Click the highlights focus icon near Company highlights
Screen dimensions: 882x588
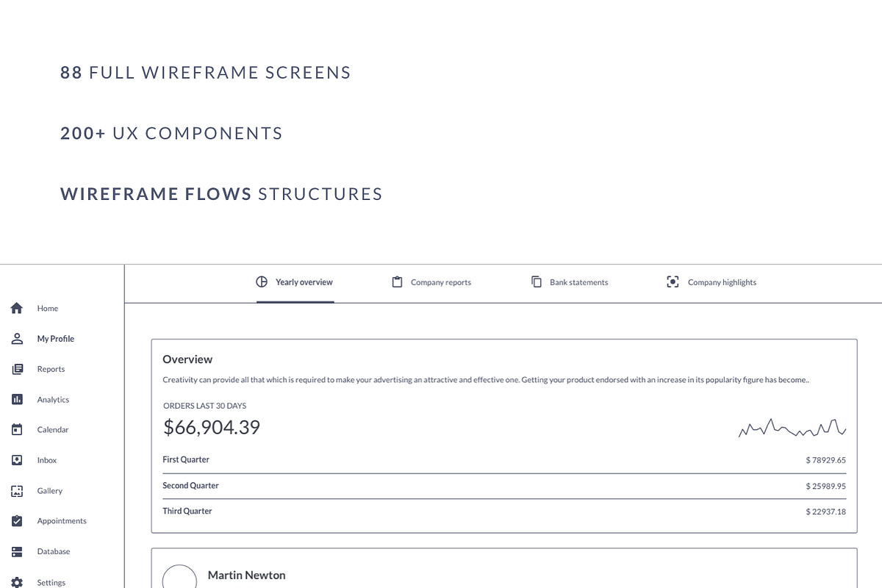[673, 282]
